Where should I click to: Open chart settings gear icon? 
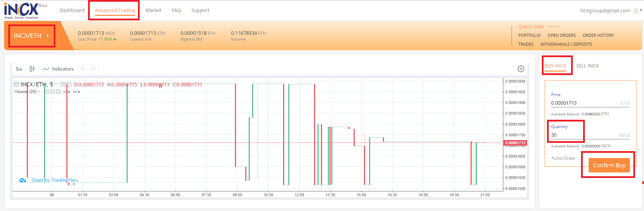pyautogui.click(x=521, y=69)
